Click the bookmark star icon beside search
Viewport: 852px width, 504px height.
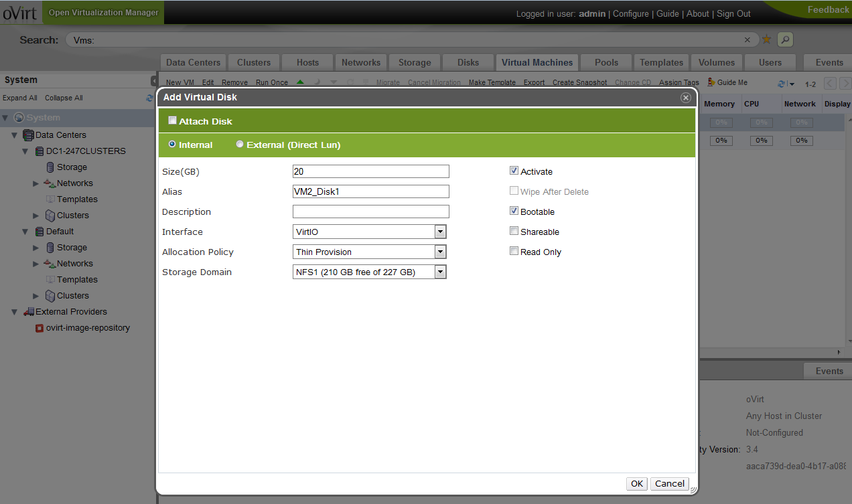click(767, 39)
